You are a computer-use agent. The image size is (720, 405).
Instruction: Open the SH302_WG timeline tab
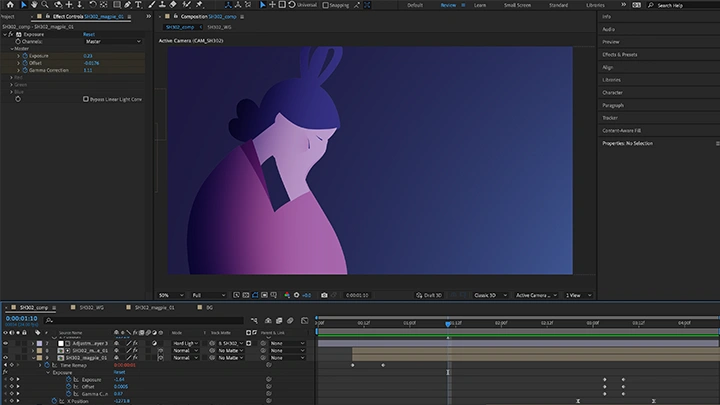click(93, 308)
